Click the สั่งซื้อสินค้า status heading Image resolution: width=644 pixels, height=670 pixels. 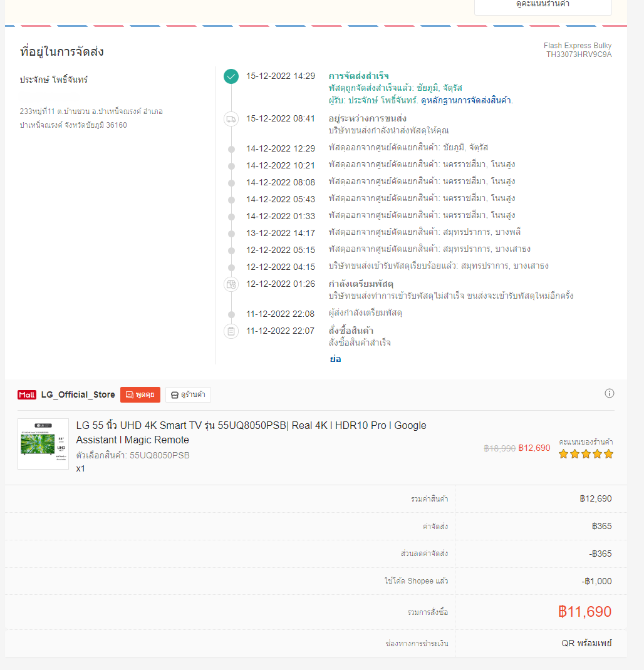pos(351,331)
